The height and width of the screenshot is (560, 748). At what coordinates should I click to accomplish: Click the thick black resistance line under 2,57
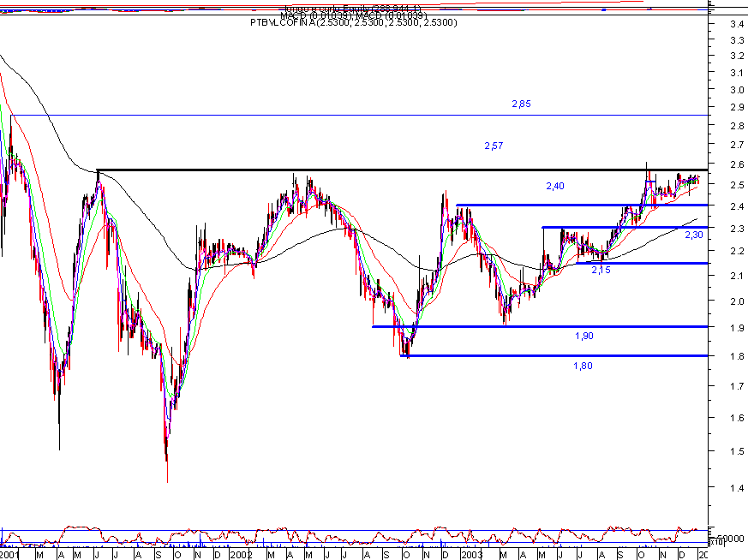(403, 170)
